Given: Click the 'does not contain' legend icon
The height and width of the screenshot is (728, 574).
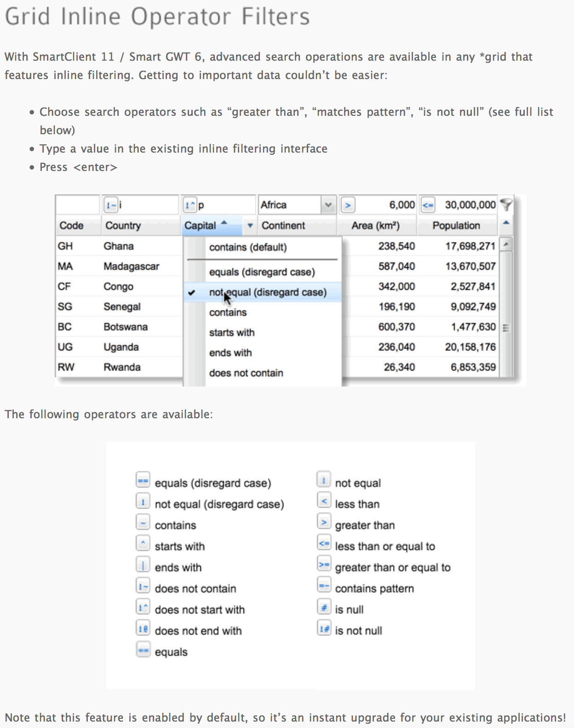Looking at the screenshot, I should pyautogui.click(x=143, y=586).
